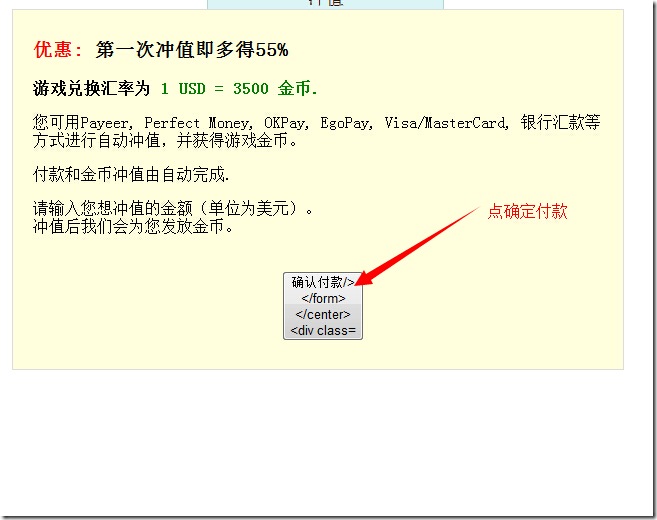This screenshot has height=520, width=657.
Task: Click the 游戏兑换汇率为 text
Action: pyautogui.click(x=91, y=89)
